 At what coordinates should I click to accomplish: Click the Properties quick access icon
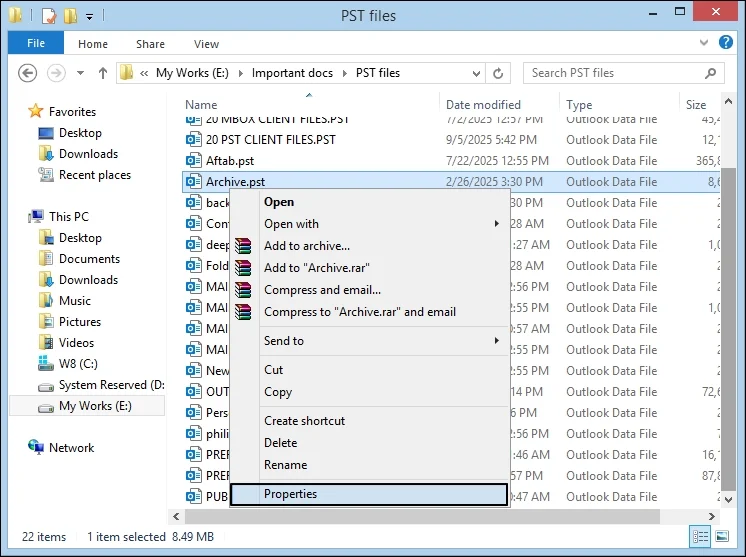pyautogui.click(x=49, y=16)
